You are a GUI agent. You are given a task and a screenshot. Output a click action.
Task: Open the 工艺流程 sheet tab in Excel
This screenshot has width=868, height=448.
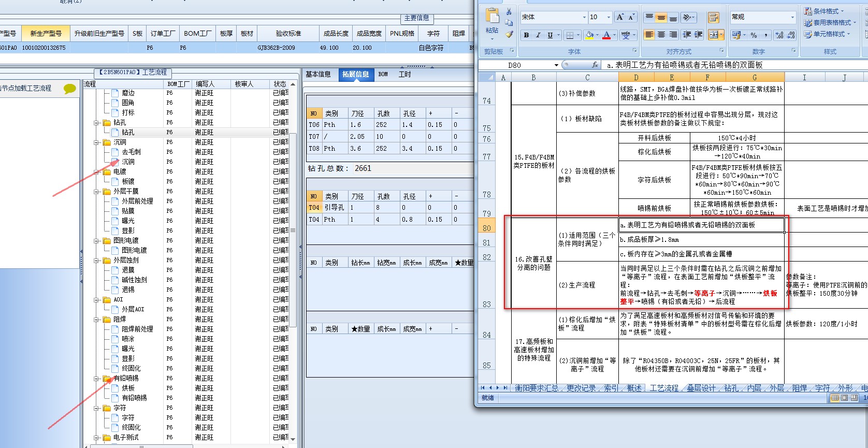click(664, 388)
